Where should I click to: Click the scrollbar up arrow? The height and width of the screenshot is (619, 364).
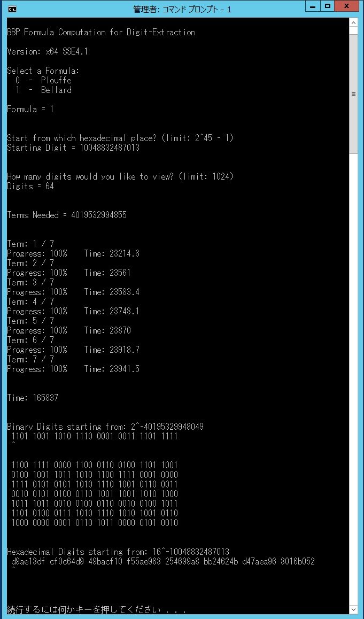(353, 24)
